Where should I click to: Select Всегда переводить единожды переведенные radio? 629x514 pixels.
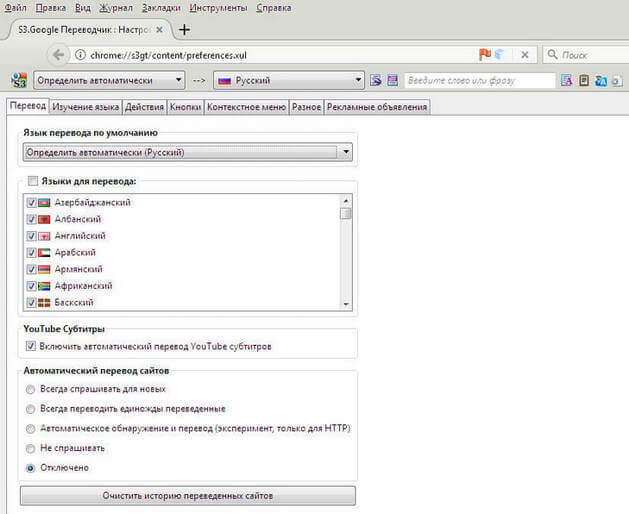30,409
